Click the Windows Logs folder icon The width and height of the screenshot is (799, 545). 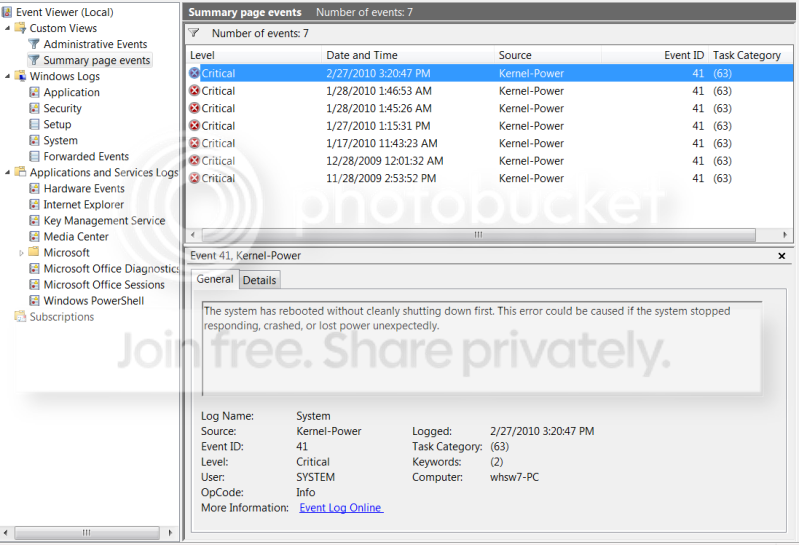pyautogui.click(x=20, y=76)
